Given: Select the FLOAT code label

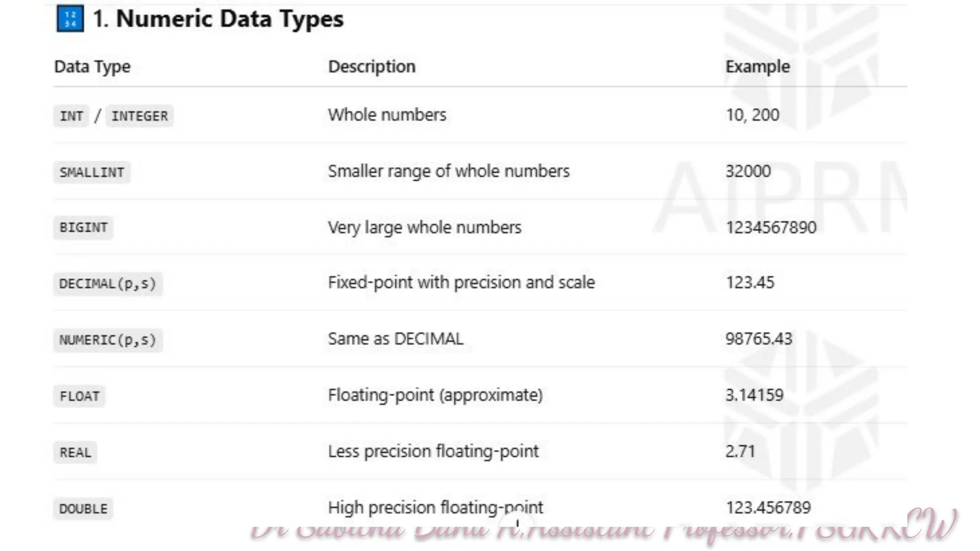Looking at the screenshot, I should [79, 396].
